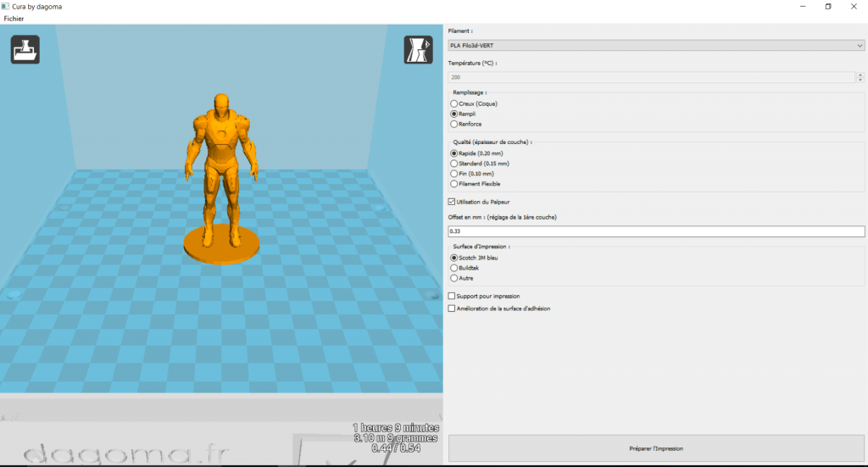Click the Offset en mm input field
Screen dimensions: 868x467
655,231
